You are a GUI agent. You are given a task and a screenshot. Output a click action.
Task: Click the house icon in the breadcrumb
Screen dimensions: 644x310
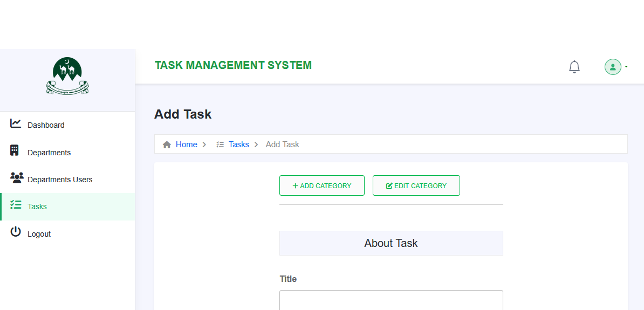[x=167, y=144]
